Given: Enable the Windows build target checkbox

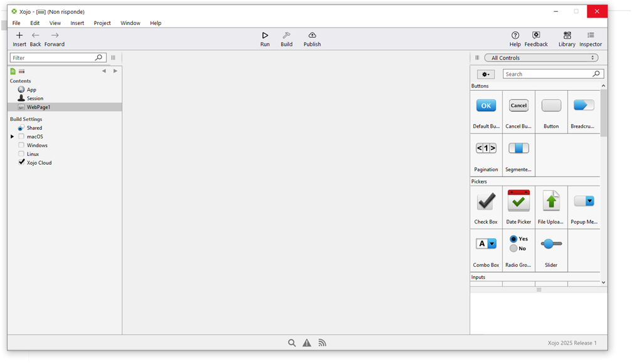Looking at the screenshot, I should [x=21, y=145].
